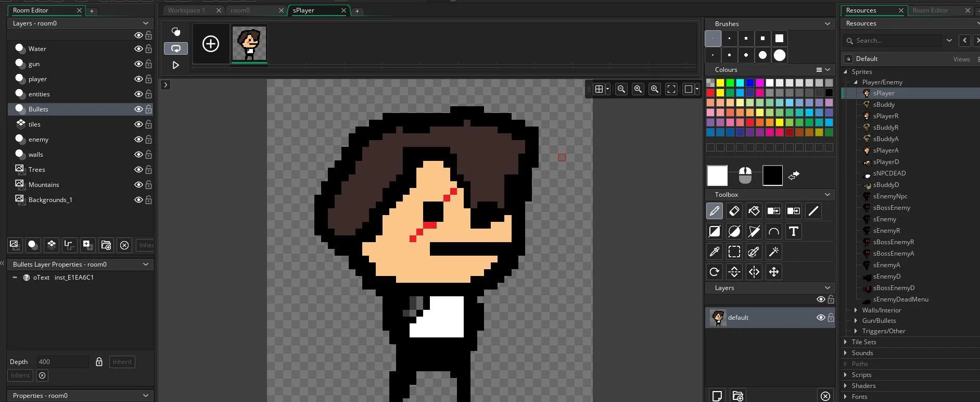Swap primary and secondary colours
Viewport: 980px width, 402px height.
[x=794, y=175]
